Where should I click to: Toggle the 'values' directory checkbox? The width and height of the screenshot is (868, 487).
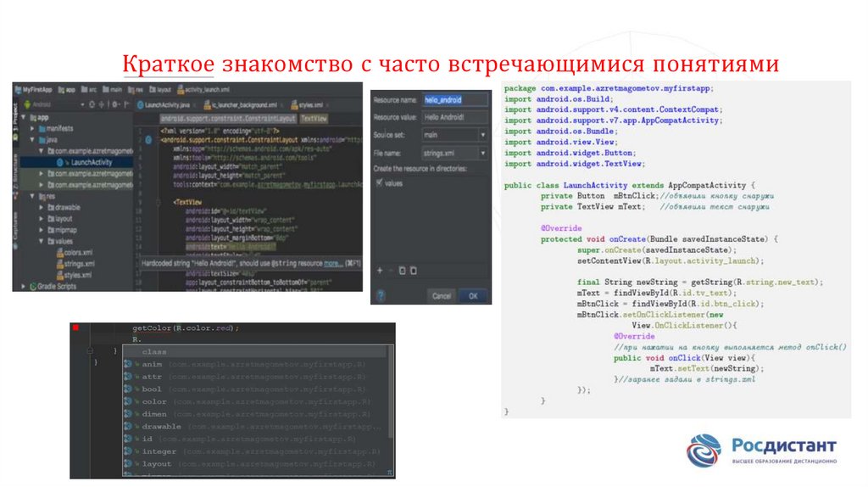click(379, 182)
